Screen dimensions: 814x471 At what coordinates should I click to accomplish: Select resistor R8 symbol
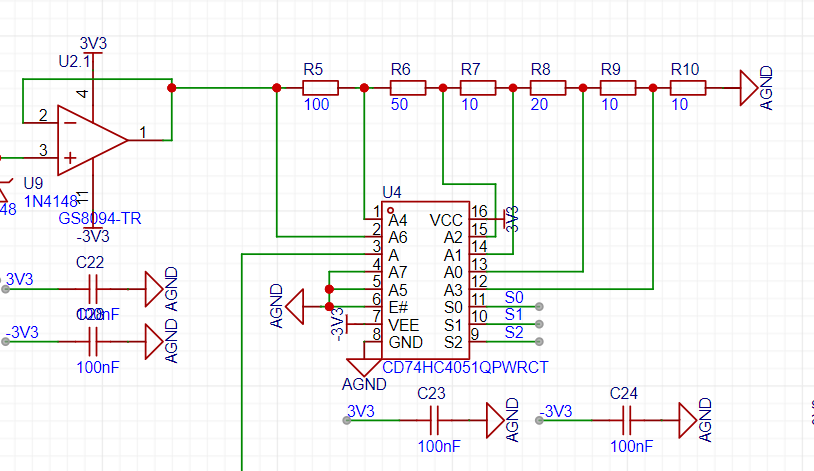click(x=547, y=88)
